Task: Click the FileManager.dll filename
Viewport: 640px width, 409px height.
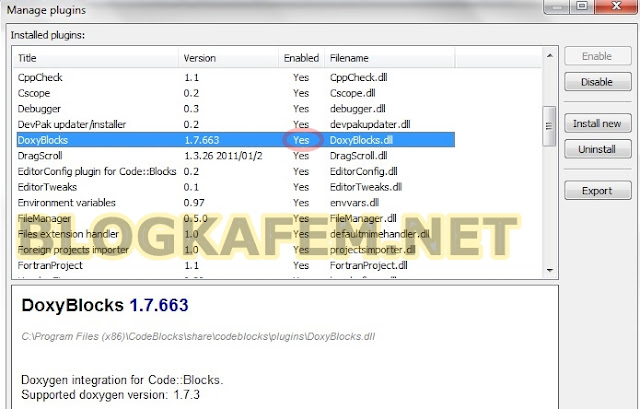Action: 363,218
